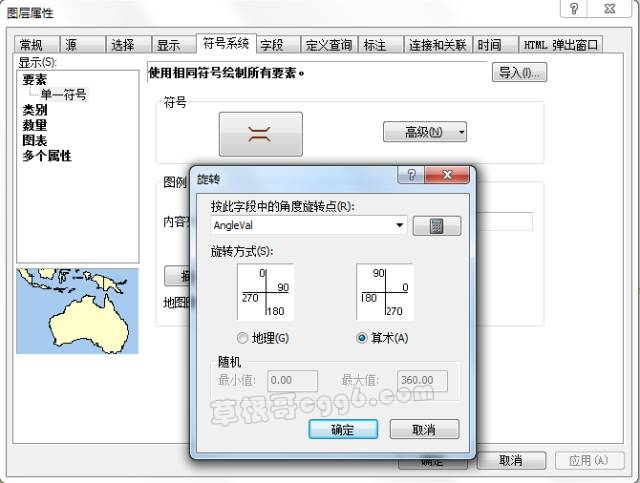Switch to the Display (显示) tab
This screenshot has width=640, height=483.
[x=174, y=45]
